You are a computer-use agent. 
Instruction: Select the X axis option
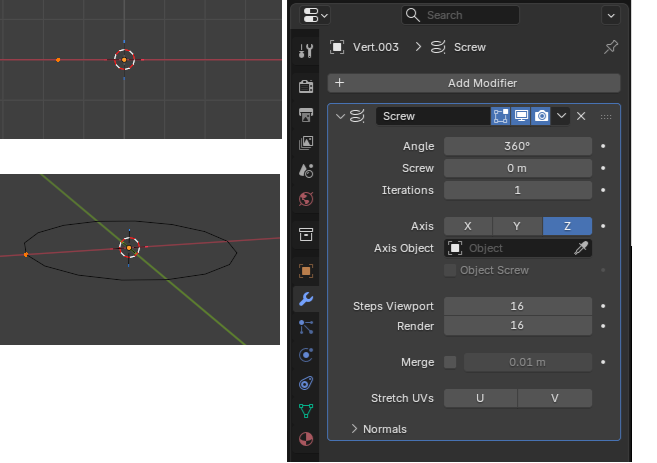pos(468,226)
